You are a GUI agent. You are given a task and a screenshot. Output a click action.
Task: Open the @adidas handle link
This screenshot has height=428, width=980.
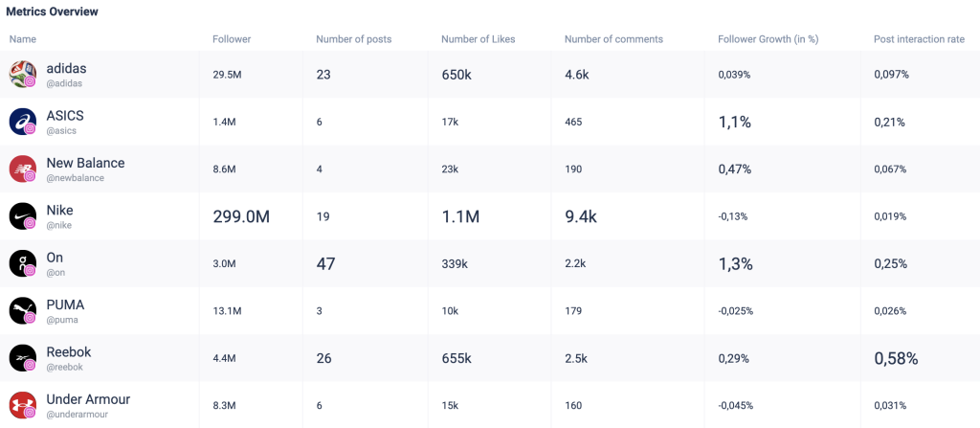(x=64, y=83)
